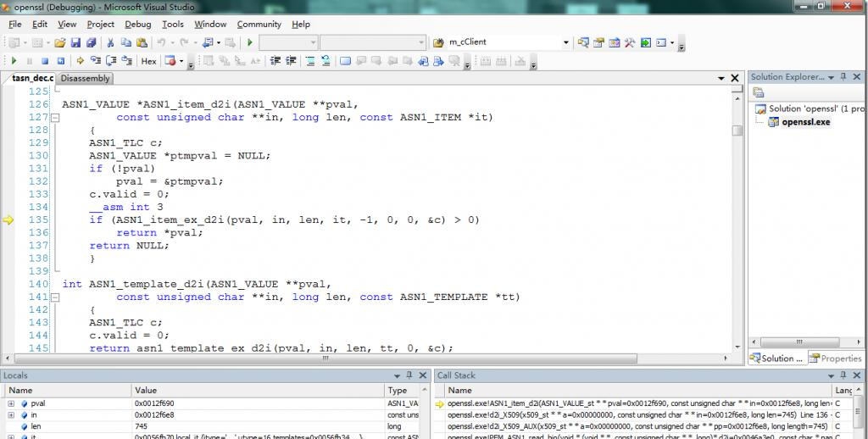Click the Restart debugging icon
868x439 pixels.
pos(60,61)
